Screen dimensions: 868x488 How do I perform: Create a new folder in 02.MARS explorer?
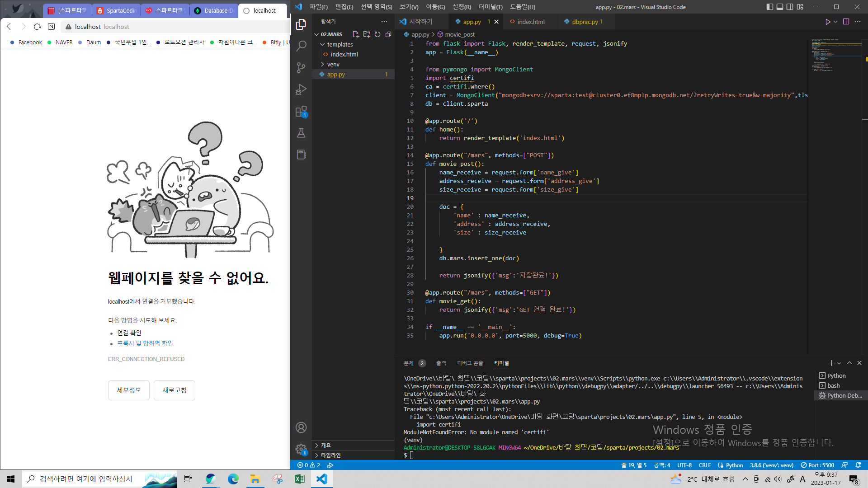[367, 34]
